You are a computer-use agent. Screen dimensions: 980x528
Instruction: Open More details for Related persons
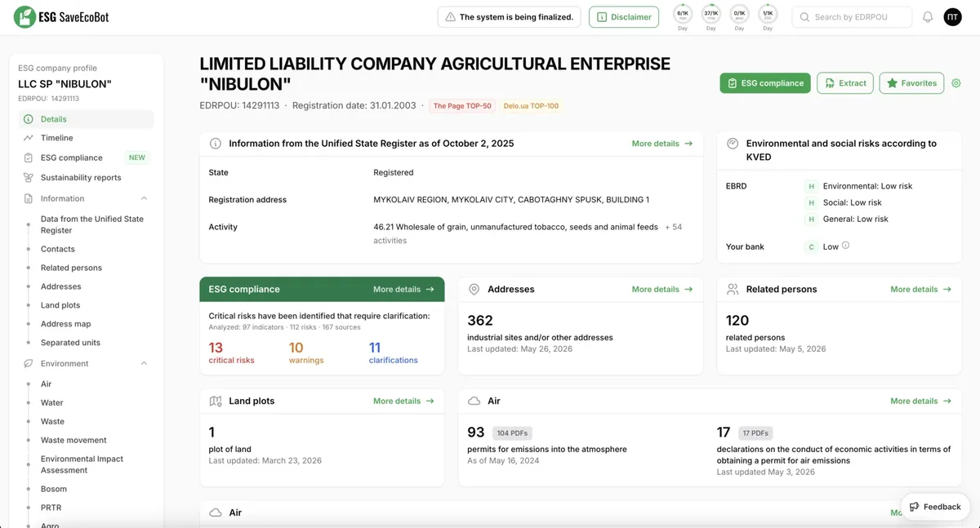point(921,289)
